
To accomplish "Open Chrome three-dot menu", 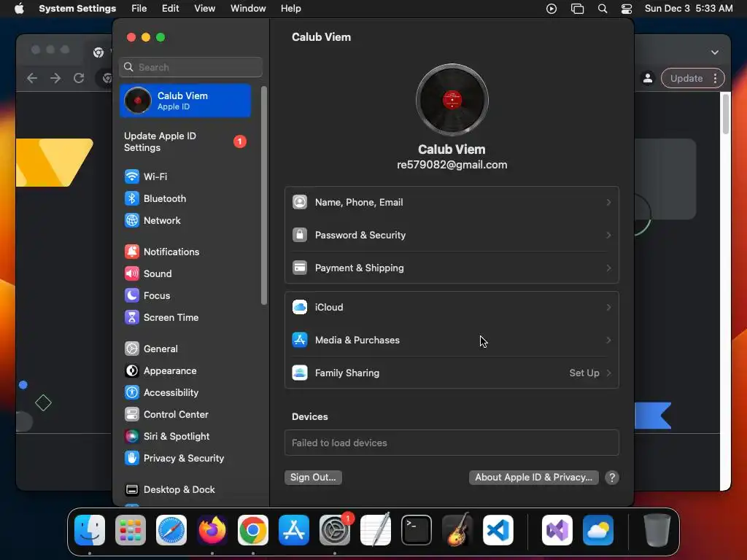I will [x=715, y=78].
